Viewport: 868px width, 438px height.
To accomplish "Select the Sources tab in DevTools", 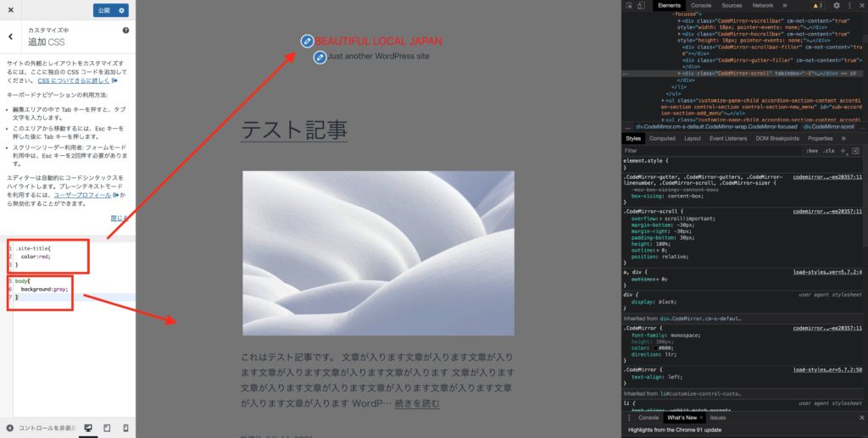I will click(x=732, y=6).
